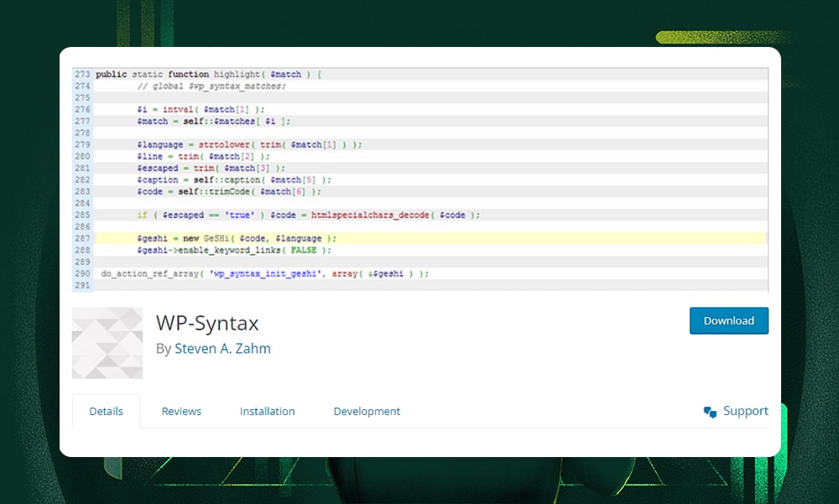Viewport: 839px width, 504px height.
Task: Click the WP-Syntax plugin title
Action: point(207,323)
